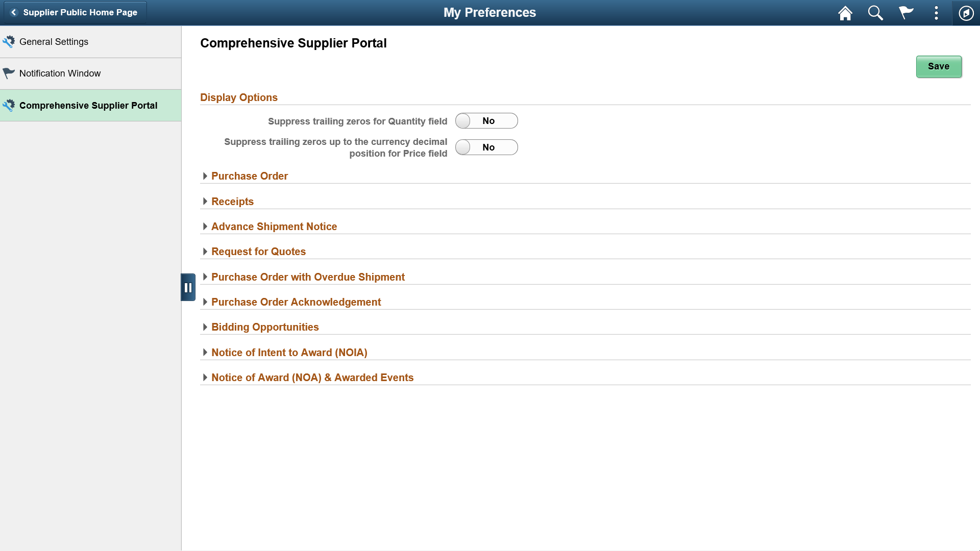Click the Comprehensive Supplier Portal settings icon
The height and width of the screenshot is (551, 980).
[x=9, y=104]
